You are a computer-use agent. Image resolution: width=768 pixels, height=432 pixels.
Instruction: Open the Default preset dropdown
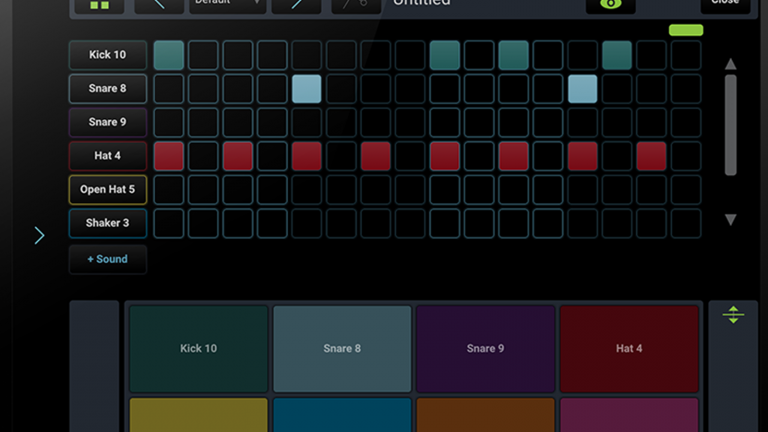(227, 5)
